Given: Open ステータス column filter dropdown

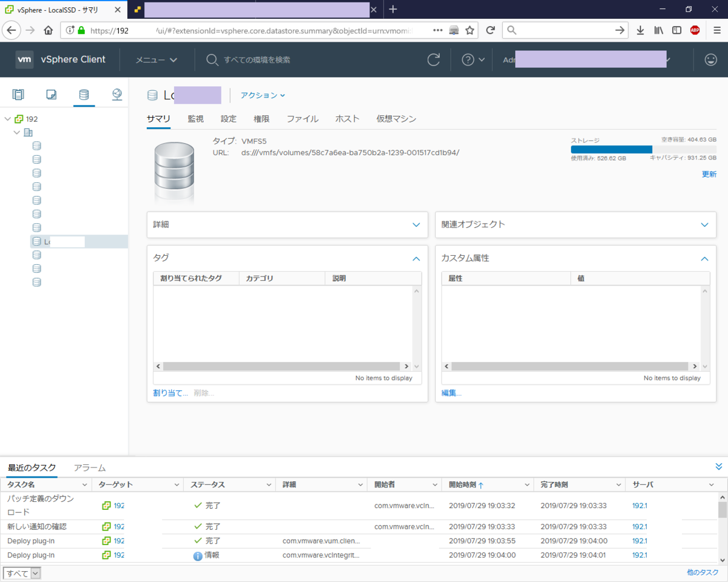Looking at the screenshot, I should pyautogui.click(x=268, y=485).
